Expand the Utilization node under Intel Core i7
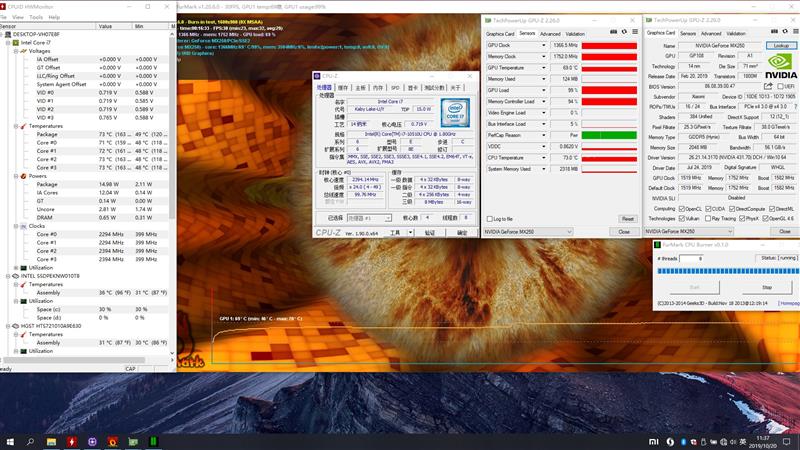Viewport: 800px width, 450px height. tap(16, 268)
